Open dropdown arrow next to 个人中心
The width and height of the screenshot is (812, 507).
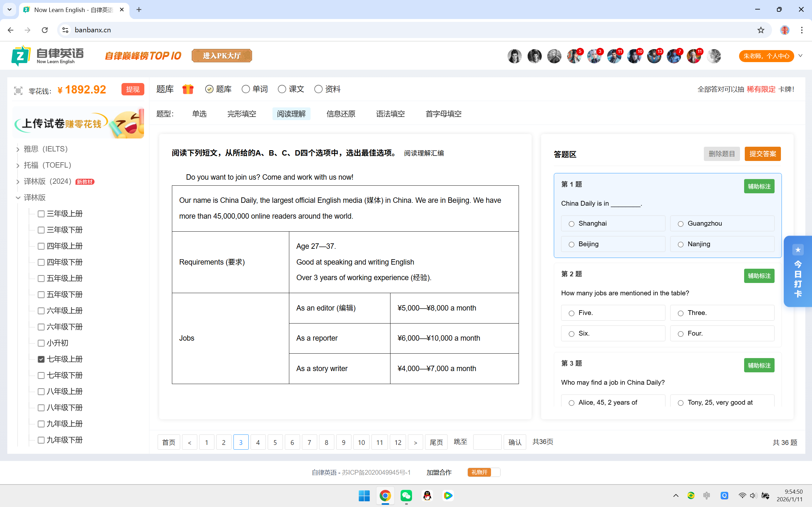point(800,56)
